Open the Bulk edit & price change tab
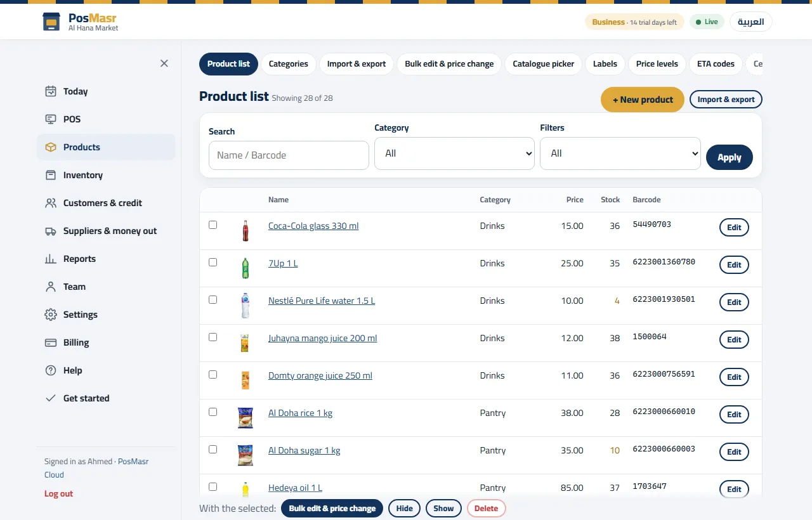This screenshot has width=812, height=520. [x=449, y=64]
